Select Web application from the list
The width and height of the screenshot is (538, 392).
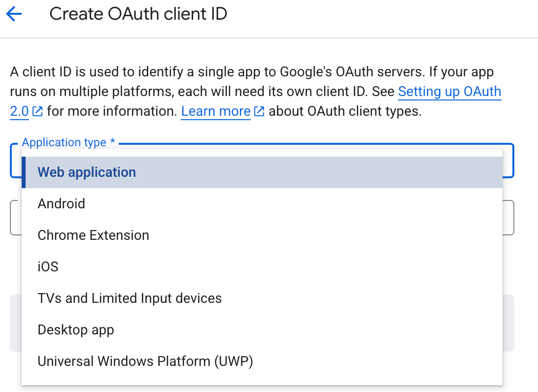click(262, 172)
